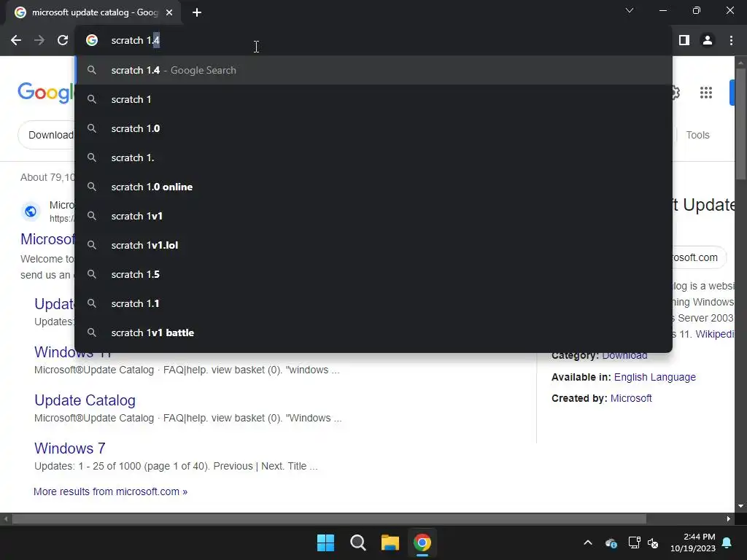The width and height of the screenshot is (747, 560).
Task: Click the OneDrive cloud tray icon
Action: [x=611, y=542]
